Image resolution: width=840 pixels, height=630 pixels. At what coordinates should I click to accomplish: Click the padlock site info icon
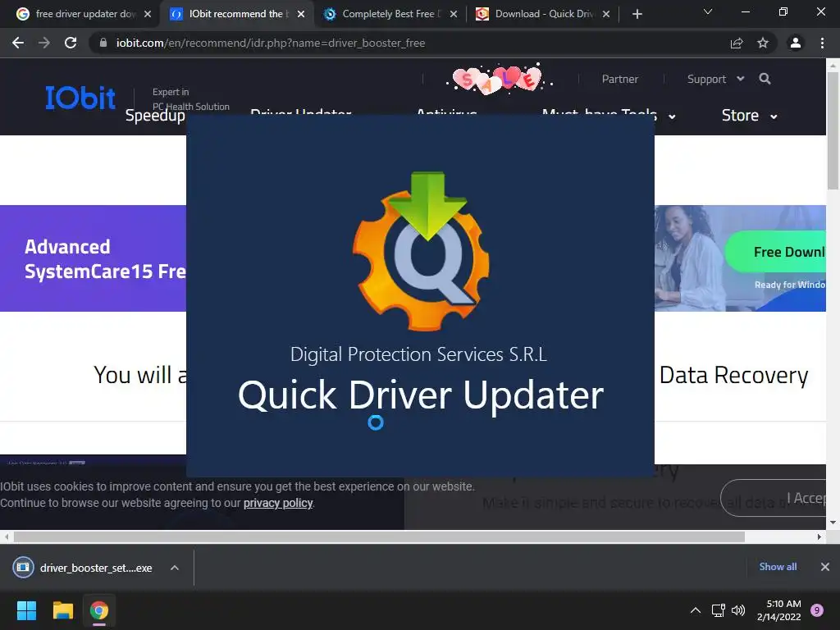(103, 43)
